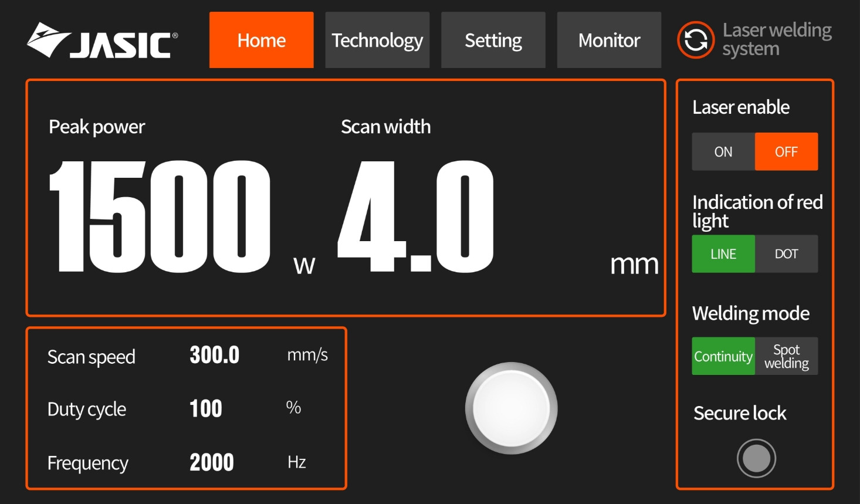Edit the Scan speed value 300.0
The height and width of the screenshot is (504, 860).
(x=215, y=355)
